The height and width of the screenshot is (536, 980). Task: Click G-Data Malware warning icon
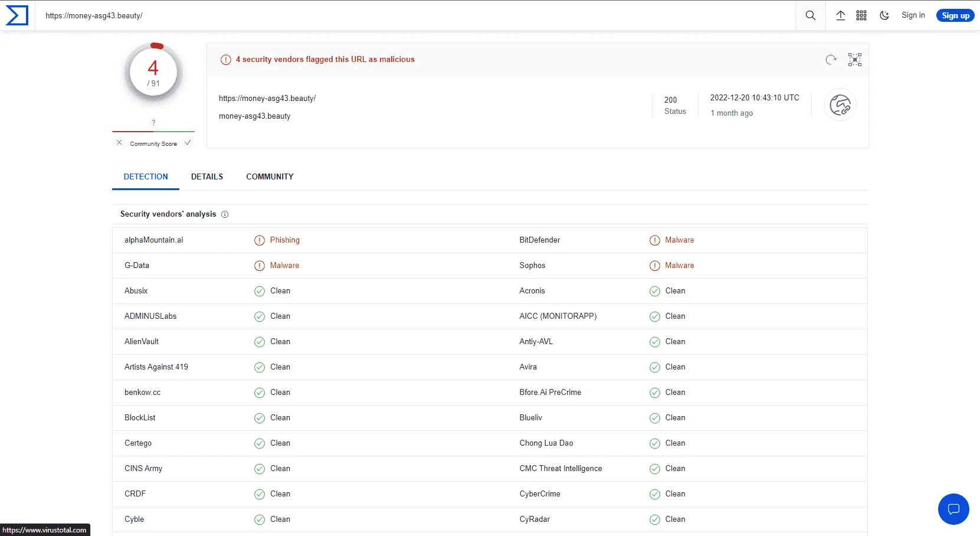tap(260, 266)
